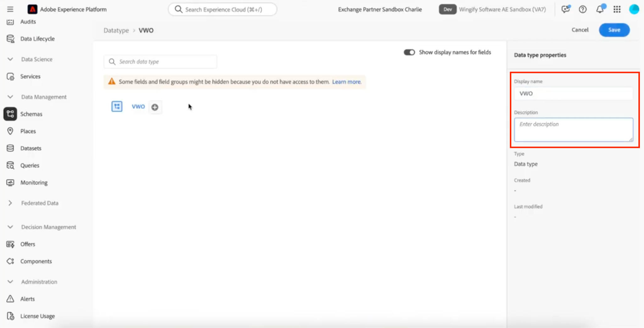
Task: Click the Datatype breadcrumb link
Action: pos(116,31)
